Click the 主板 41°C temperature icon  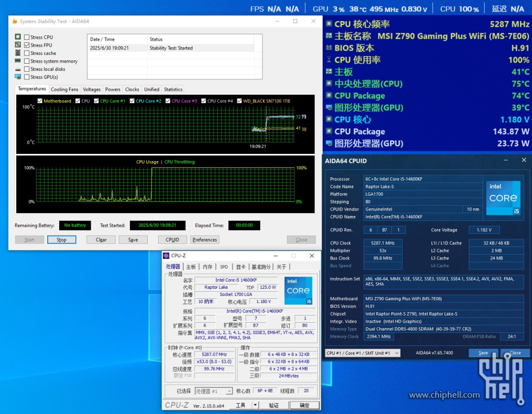(329, 71)
